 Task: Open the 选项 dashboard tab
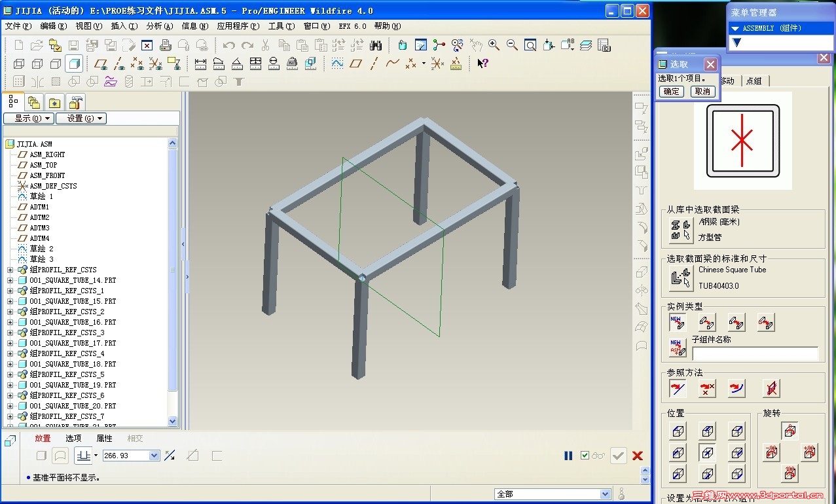(73, 439)
